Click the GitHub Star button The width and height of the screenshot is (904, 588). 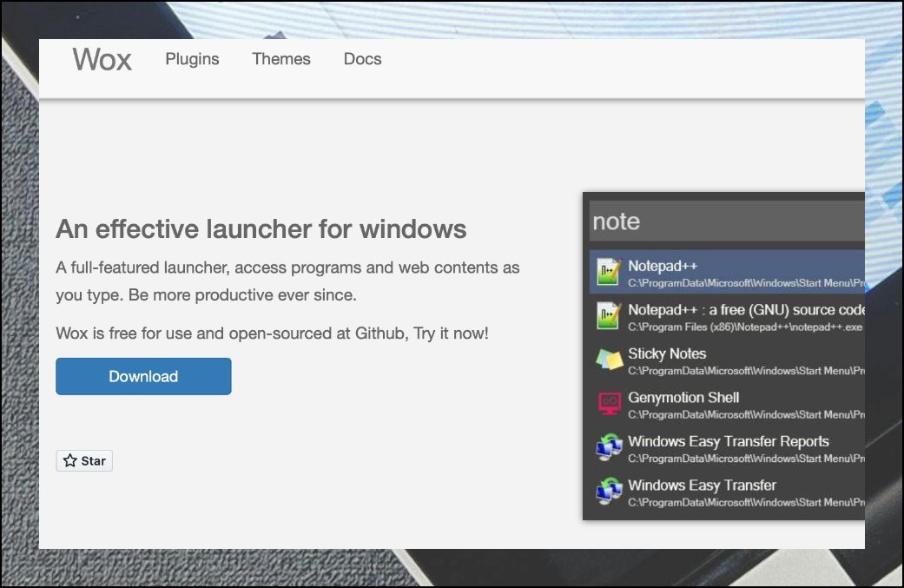click(84, 460)
